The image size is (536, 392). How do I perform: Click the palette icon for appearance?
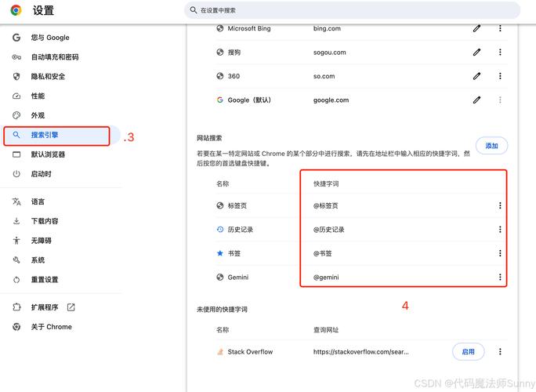(x=16, y=115)
